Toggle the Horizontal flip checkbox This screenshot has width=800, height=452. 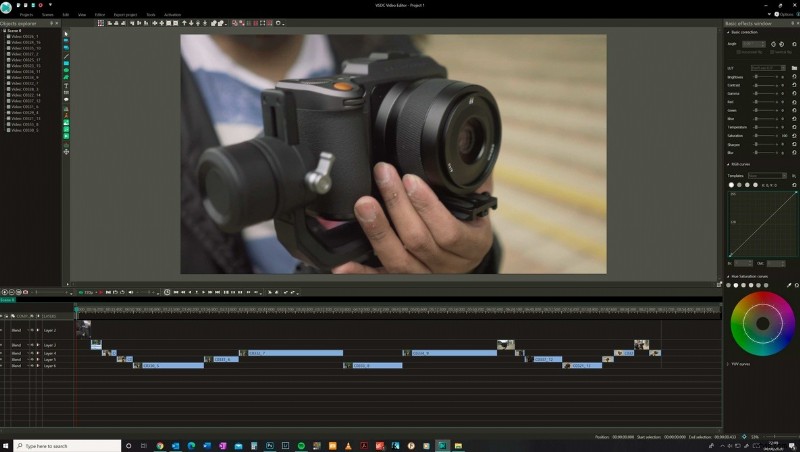(x=738, y=52)
